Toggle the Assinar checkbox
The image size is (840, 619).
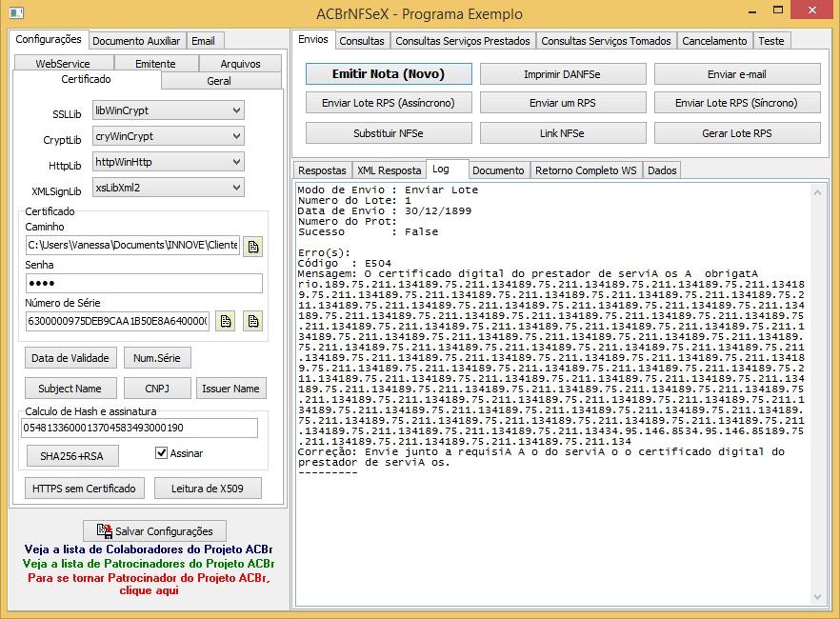[x=161, y=453]
